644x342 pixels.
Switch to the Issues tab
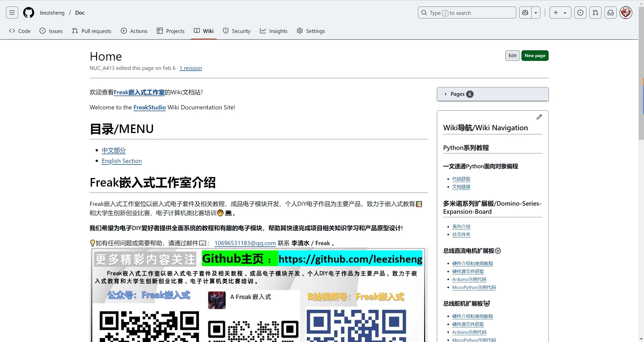51,31
